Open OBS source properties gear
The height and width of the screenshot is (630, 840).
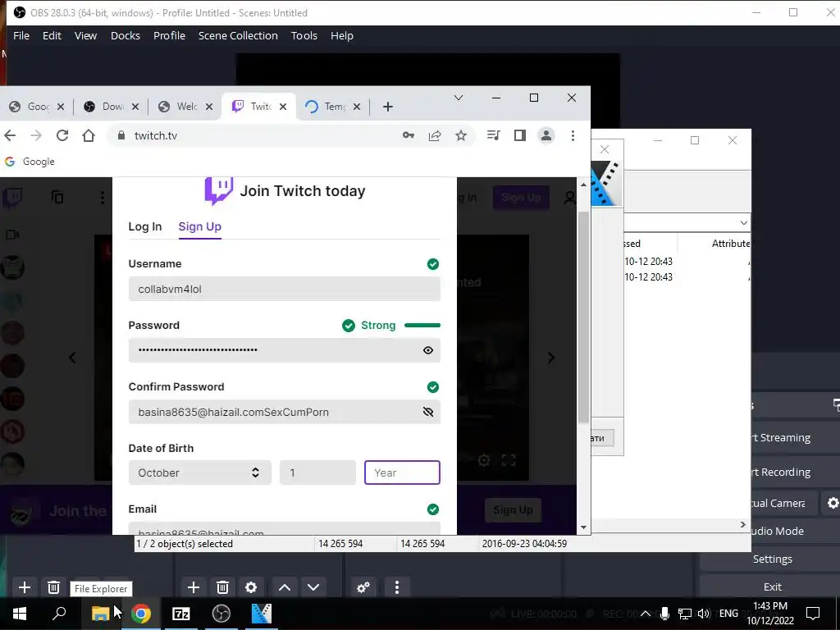pos(251,587)
